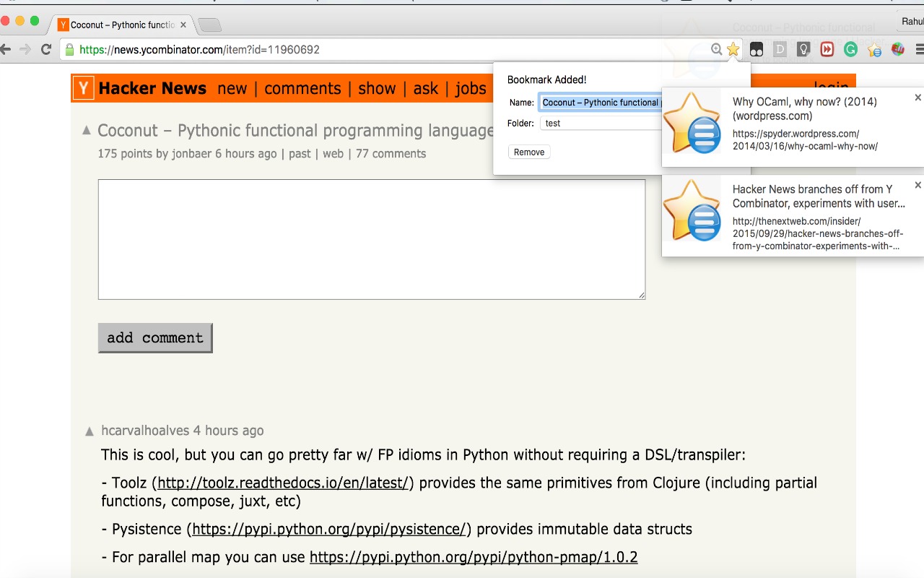This screenshot has height=578, width=924.
Task: Remove the newly added bookmark
Action: click(529, 152)
